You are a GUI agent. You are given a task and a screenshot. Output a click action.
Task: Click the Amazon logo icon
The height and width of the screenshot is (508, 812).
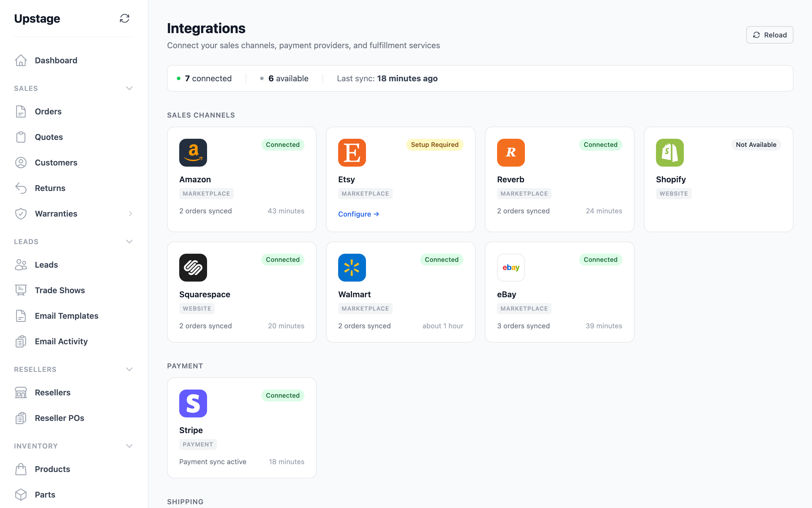click(x=193, y=152)
